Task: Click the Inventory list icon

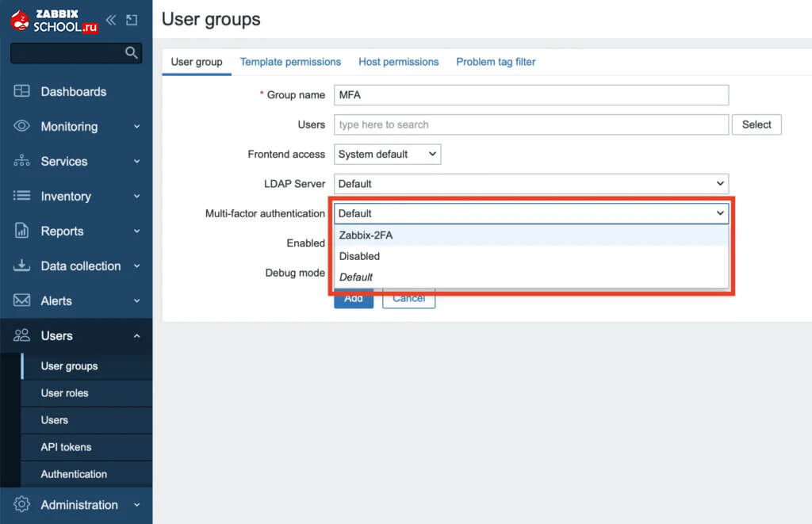Action: tap(21, 196)
